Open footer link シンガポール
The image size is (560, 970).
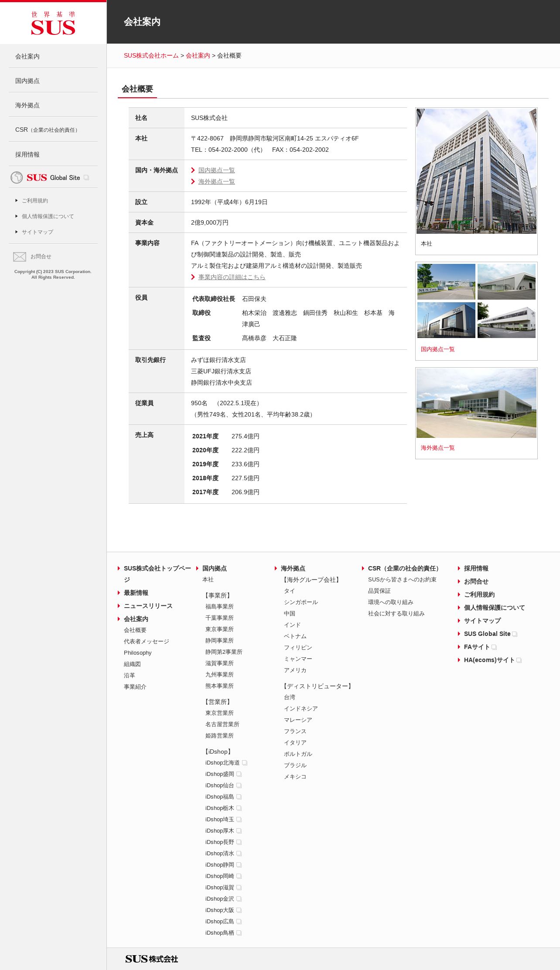[301, 602]
